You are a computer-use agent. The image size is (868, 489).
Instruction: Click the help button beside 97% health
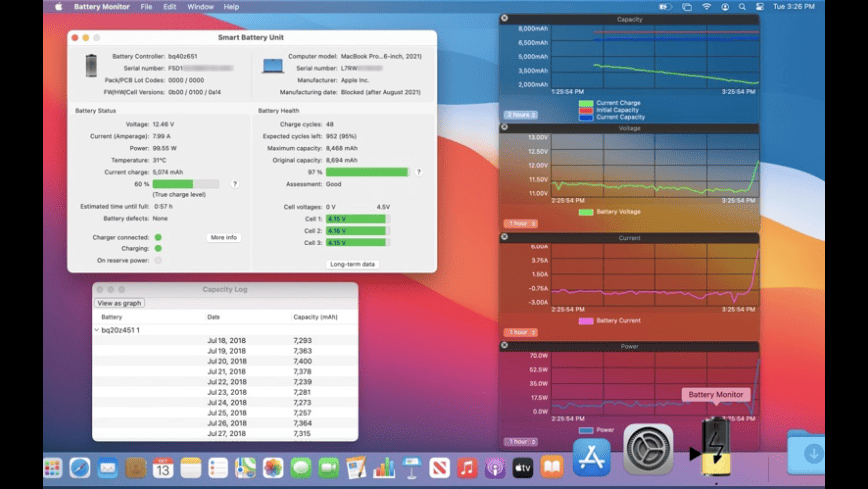tap(419, 172)
